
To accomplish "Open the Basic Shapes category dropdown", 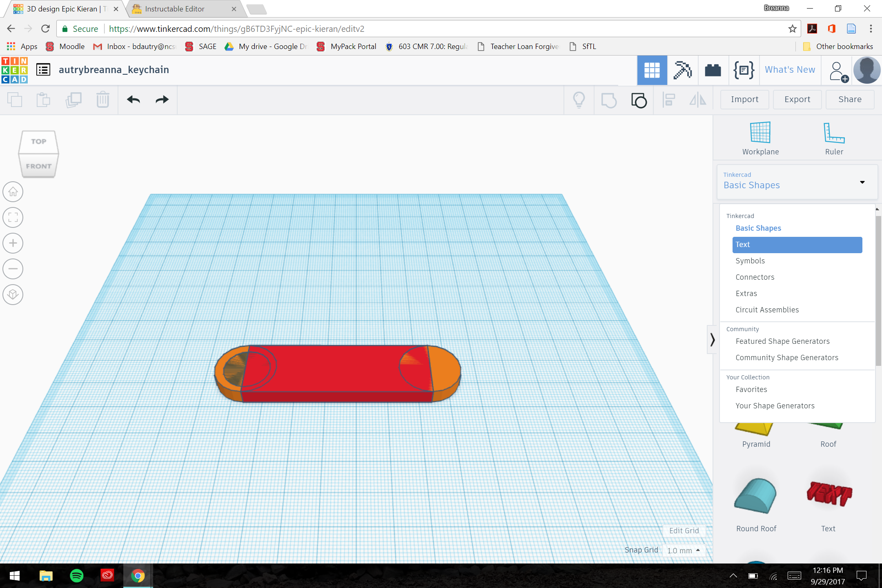I will click(796, 182).
